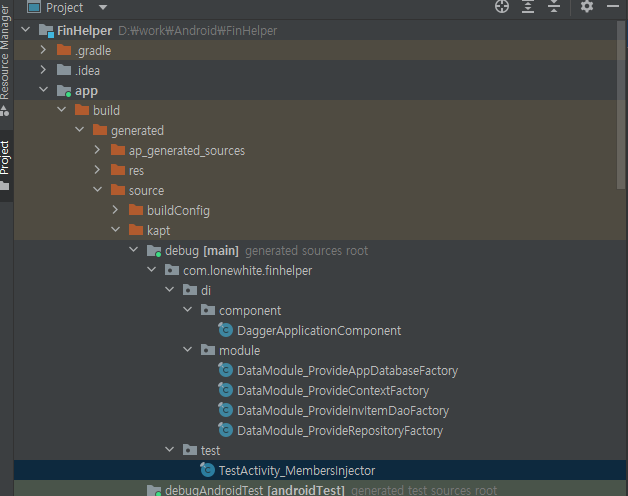Click the Expand All toolbar icon

pos(528,6)
